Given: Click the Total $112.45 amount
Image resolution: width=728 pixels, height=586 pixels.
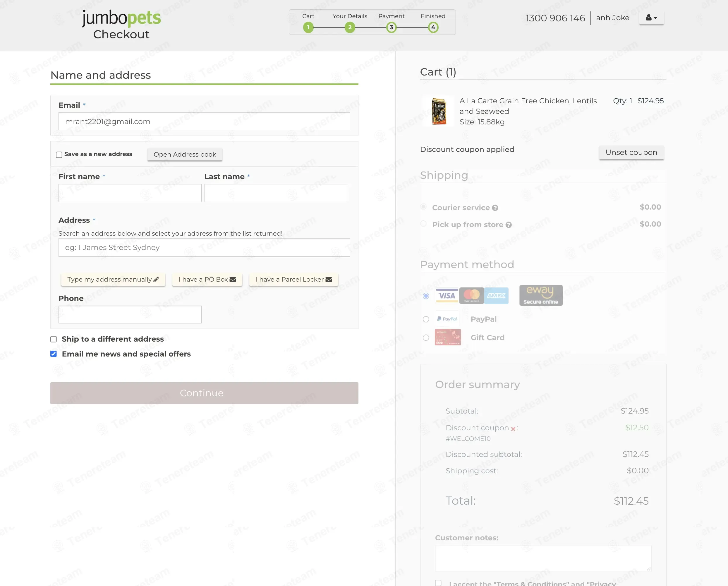Looking at the screenshot, I should click(631, 501).
